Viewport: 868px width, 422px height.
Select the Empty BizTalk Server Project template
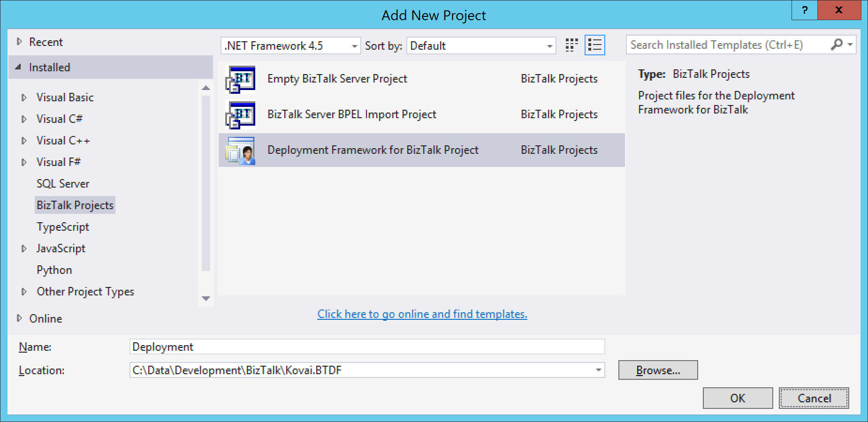pos(337,78)
